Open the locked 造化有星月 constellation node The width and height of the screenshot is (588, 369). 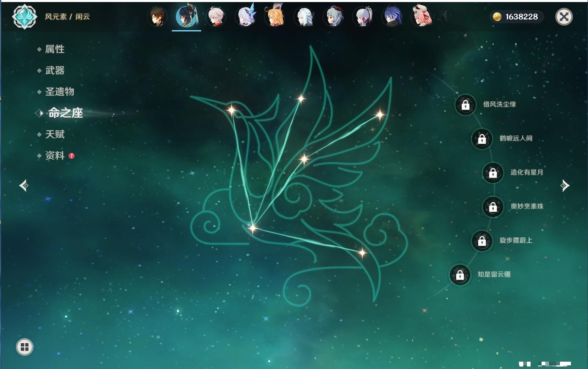tap(493, 172)
